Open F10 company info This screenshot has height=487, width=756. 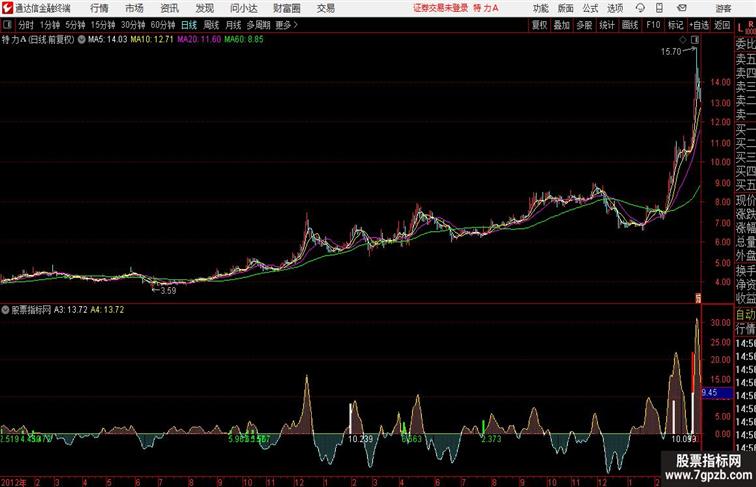pos(653,25)
